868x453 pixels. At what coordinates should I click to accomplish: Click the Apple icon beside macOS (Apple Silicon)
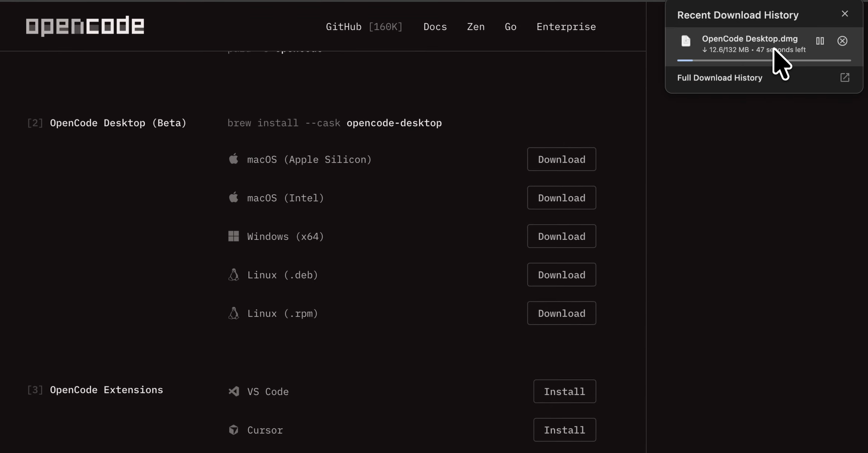(233, 159)
